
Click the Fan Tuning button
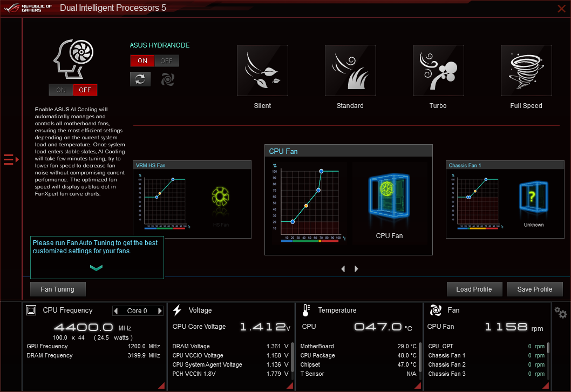(58, 289)
